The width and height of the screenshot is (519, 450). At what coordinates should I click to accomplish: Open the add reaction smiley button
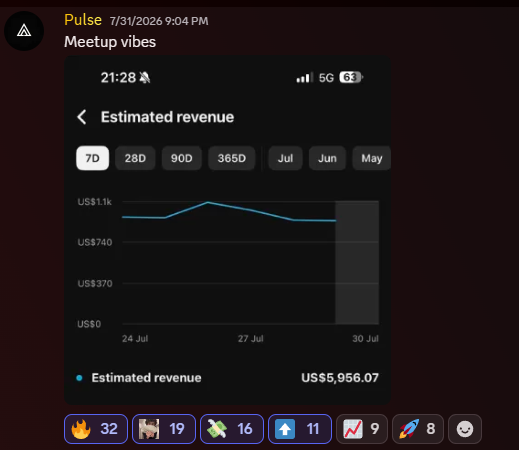(465, 429)
